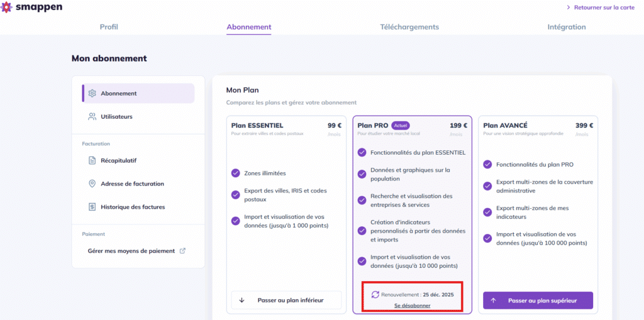This screenshot has width=644, height=320.
Task: Click the up arrow on upgrade button
Action: 493,301
